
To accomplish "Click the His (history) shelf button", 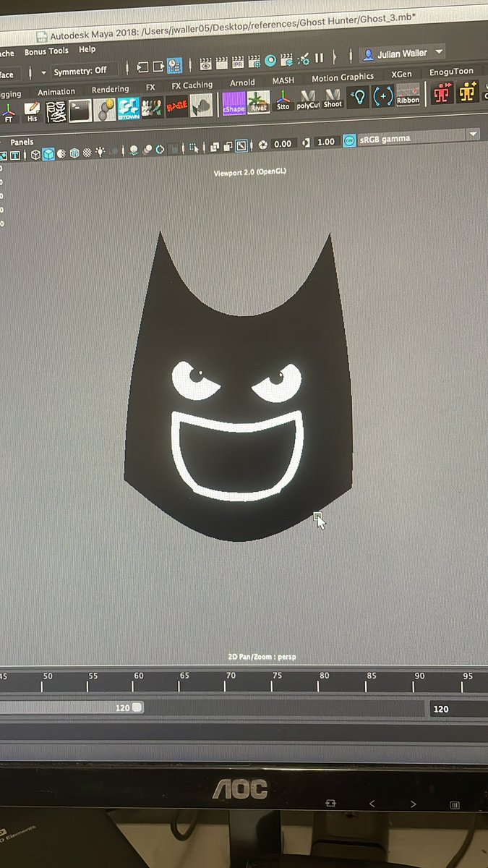I will coord(32,112).
